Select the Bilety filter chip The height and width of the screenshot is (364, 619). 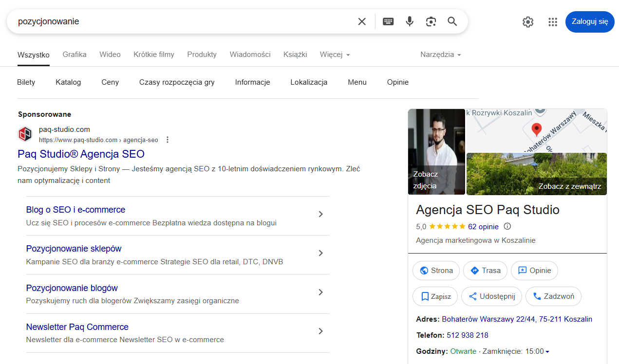26,82
